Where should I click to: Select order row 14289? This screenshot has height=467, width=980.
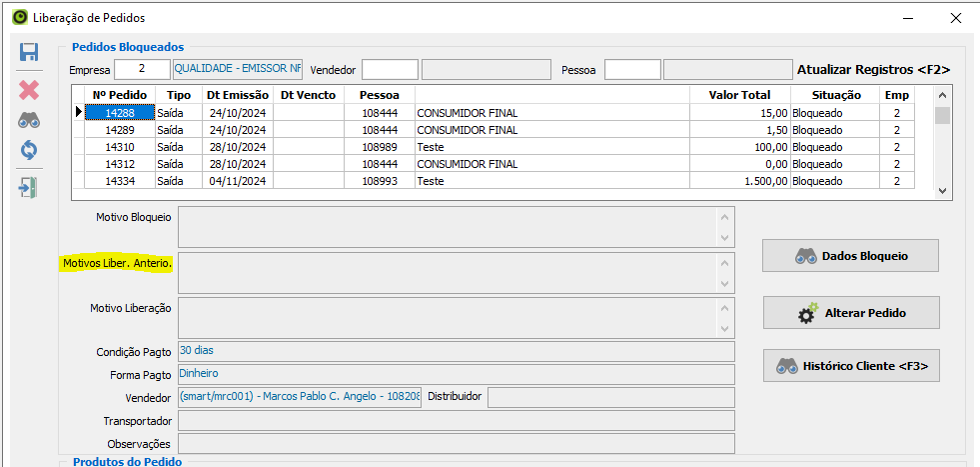click(x=120, y=130)
